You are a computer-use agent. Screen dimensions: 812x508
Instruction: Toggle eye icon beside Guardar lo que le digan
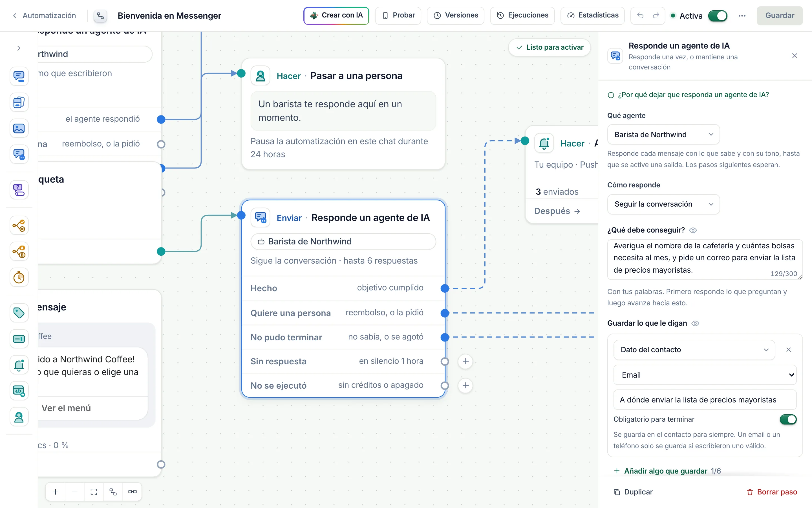695,323
